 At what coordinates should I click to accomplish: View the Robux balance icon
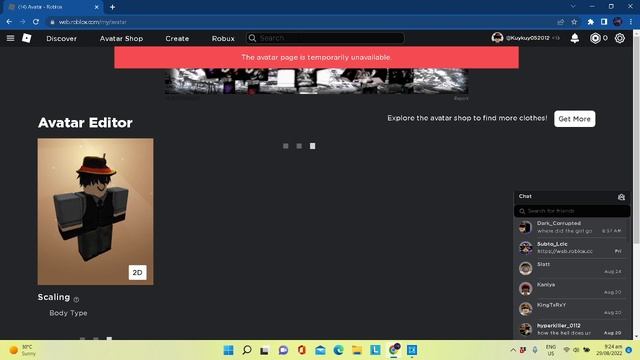(x=595, y=38)
